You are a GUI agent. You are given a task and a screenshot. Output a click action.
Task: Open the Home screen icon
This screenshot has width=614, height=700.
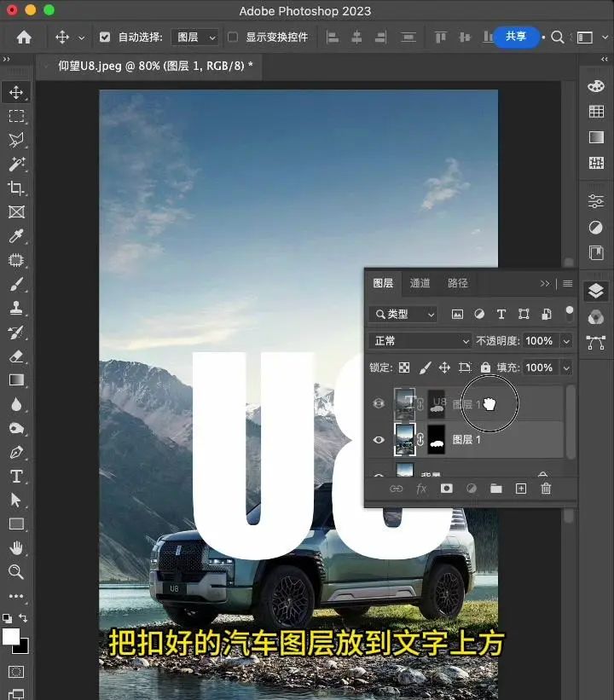(24, 37)
